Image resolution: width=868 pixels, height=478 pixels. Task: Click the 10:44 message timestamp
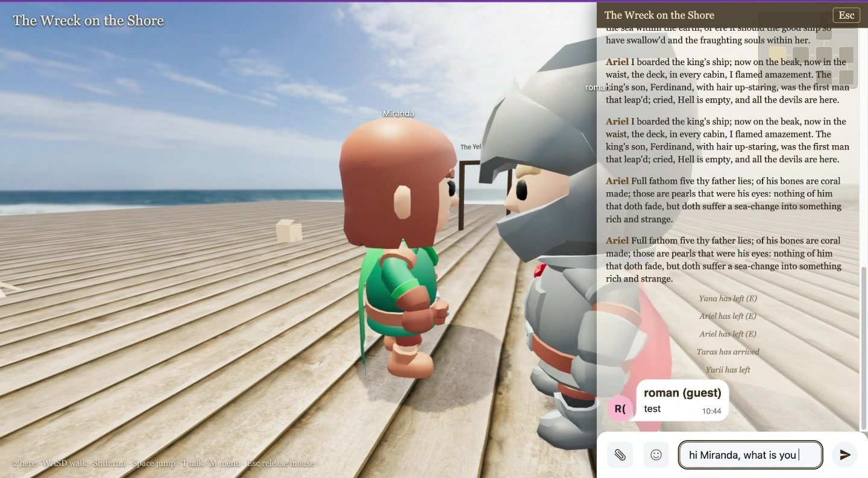click(x=711, y=411)
